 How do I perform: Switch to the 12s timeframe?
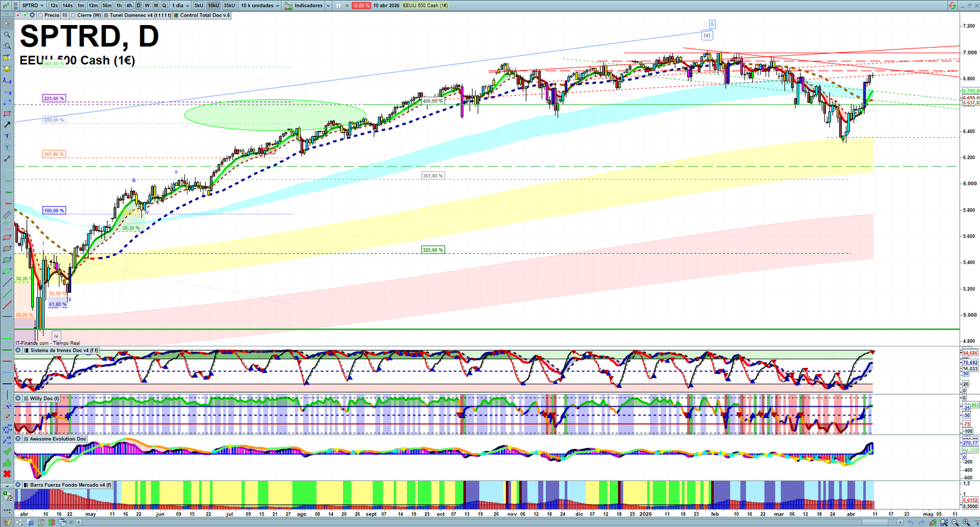[54, 6]
